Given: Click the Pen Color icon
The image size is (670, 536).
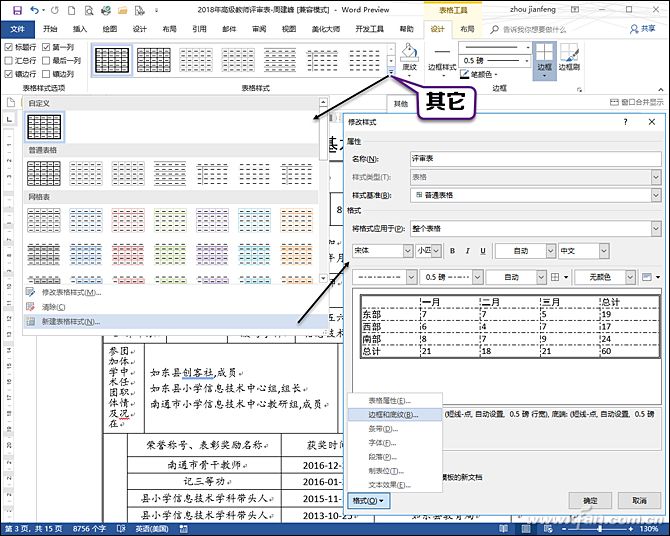Looking at the screenshot, I should 464,74.
